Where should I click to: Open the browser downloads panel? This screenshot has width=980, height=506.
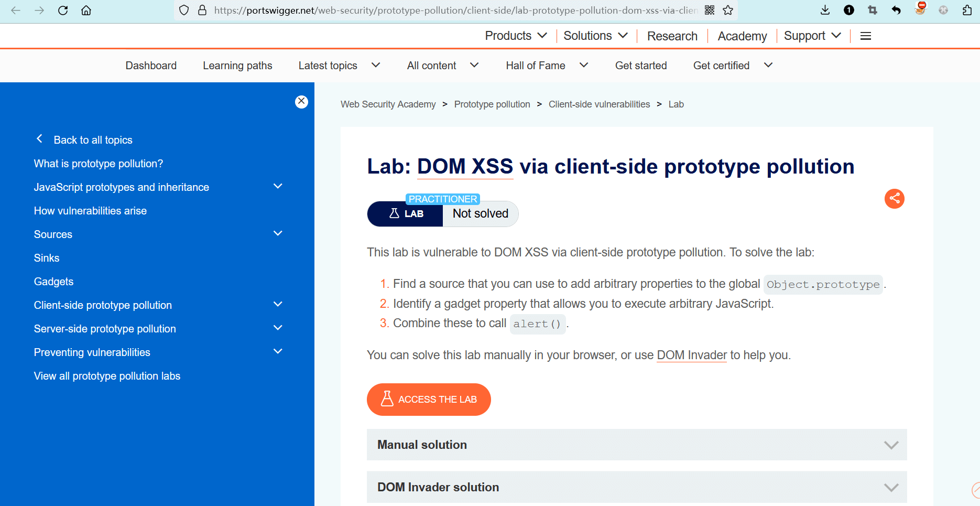point(825,10)
